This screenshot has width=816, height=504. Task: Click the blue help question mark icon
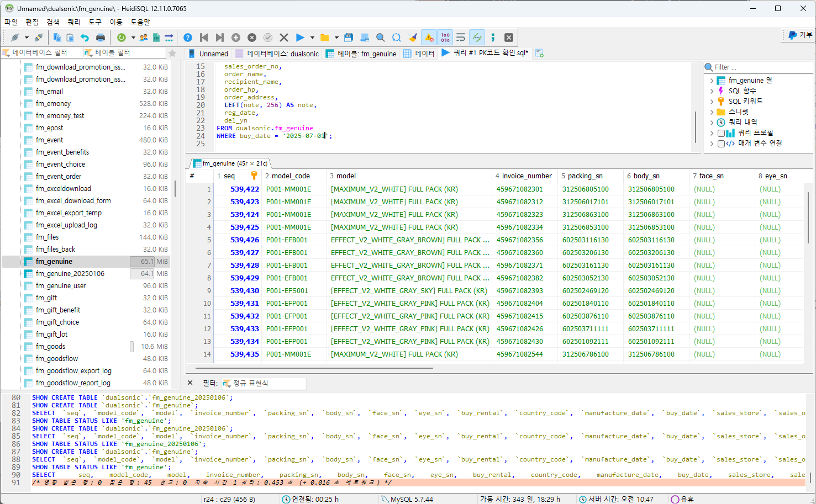pyautogui.click(x=188, y=38)
